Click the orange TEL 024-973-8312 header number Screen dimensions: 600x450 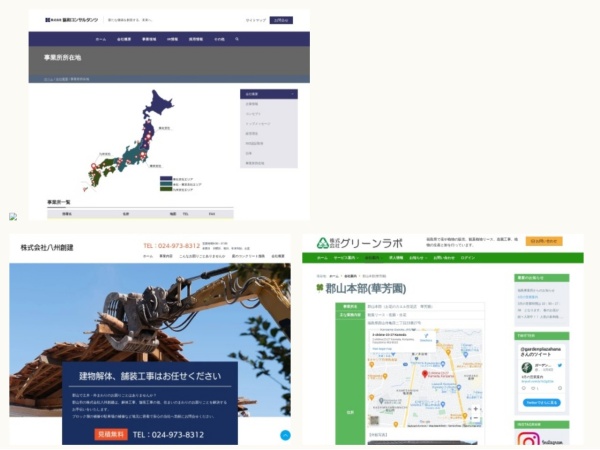[x=171, y=246]
